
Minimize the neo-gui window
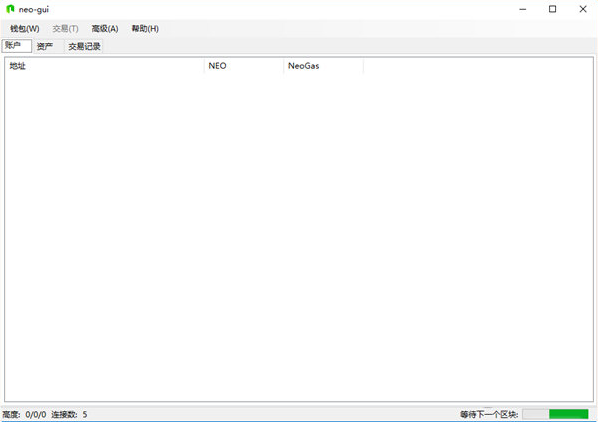(522, 9)
